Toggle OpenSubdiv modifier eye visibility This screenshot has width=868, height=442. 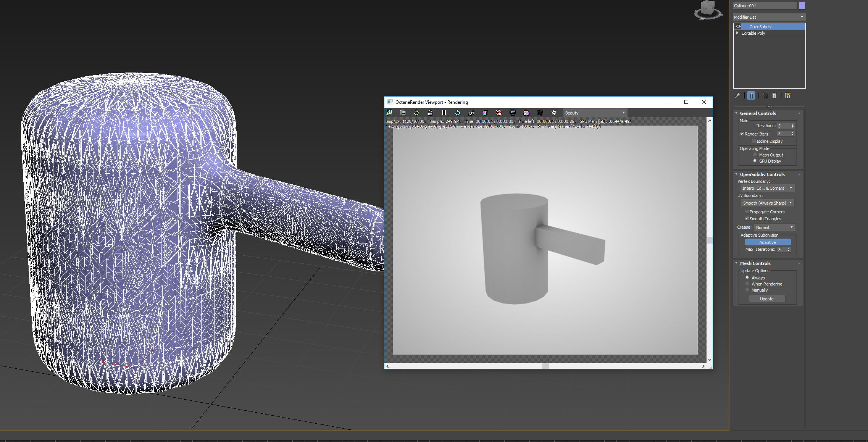coord(738,27)
